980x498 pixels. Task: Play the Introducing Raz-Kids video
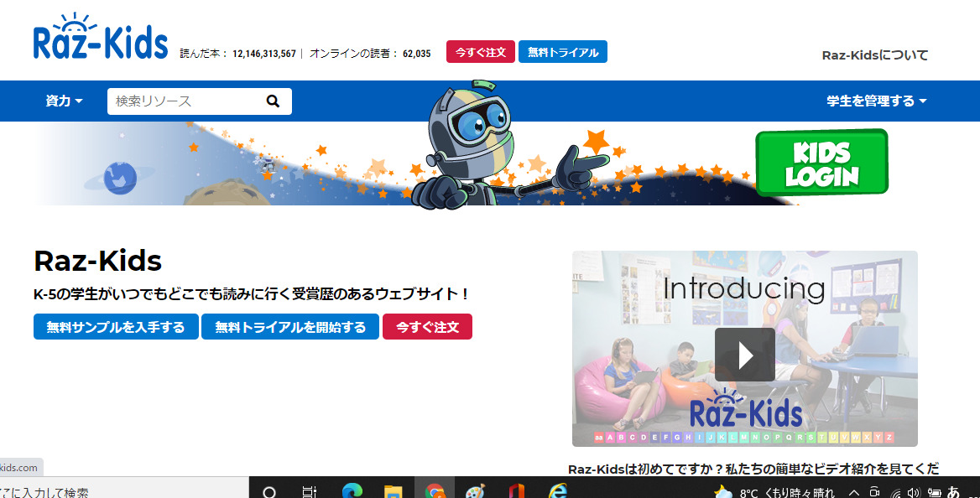tap(744, 355)
